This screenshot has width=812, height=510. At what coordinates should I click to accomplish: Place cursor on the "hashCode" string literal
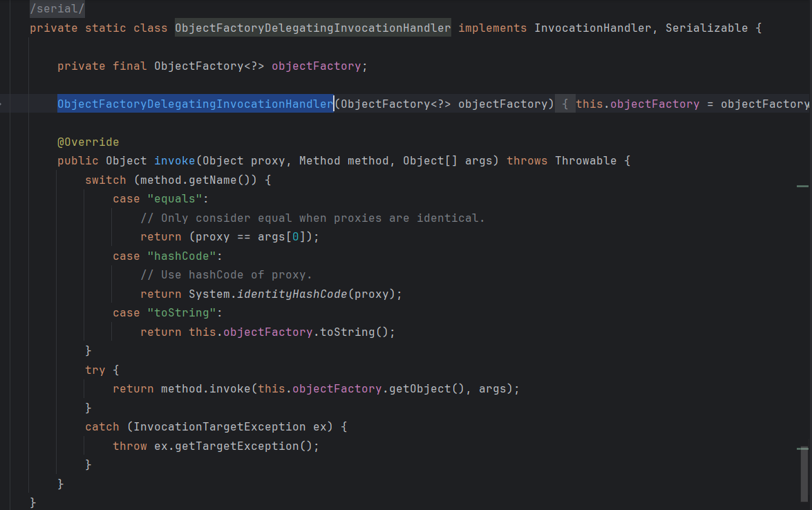181,256
